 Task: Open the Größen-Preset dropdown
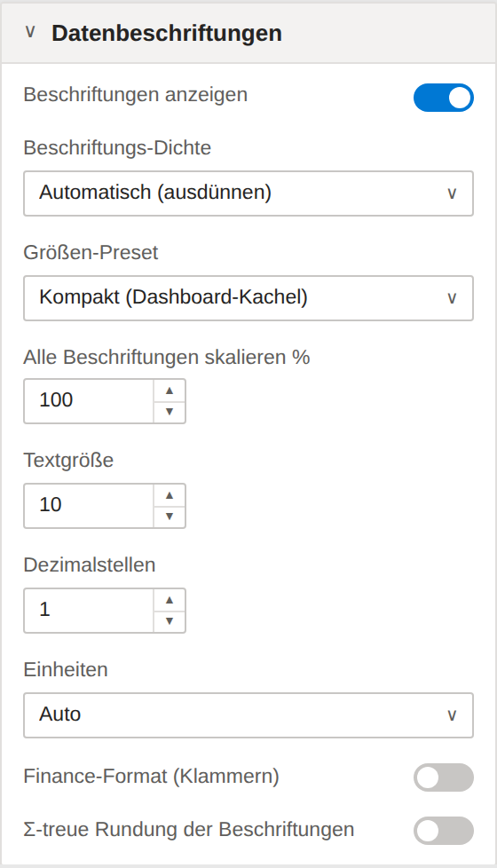[x=248, y=298]
